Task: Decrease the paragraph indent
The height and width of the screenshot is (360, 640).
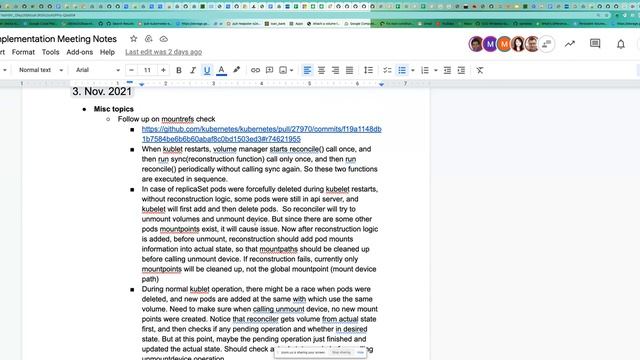Action: 447,70
